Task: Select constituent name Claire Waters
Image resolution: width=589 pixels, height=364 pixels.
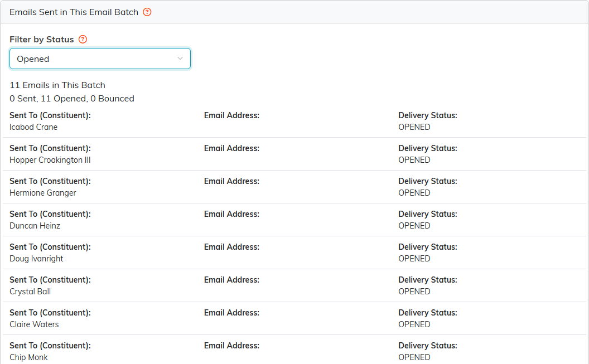Action: 34,324
